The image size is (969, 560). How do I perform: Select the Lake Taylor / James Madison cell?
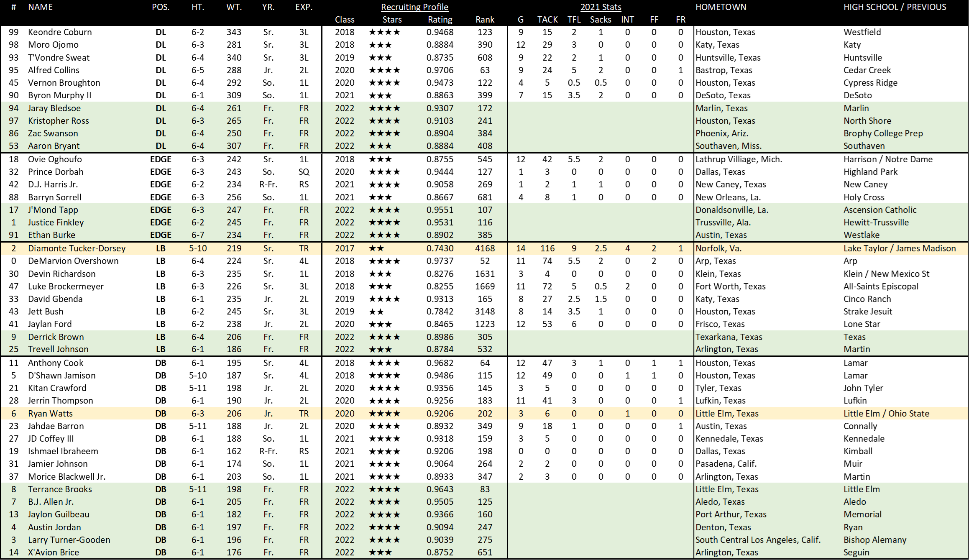pos(899,248)
